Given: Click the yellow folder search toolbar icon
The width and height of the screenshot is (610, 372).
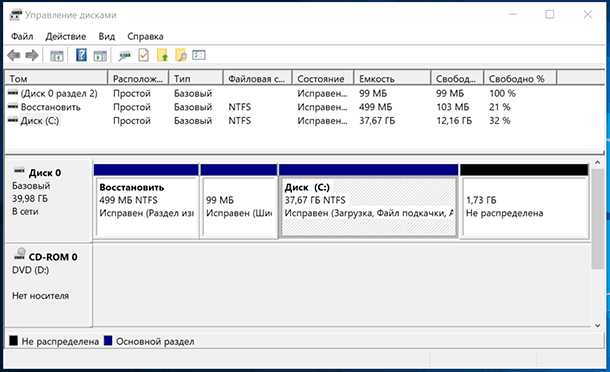Looking at the screenshot, I should 181,55.
